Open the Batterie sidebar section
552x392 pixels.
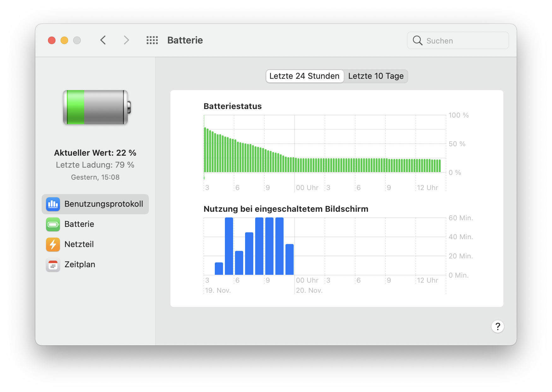point(95,224)
